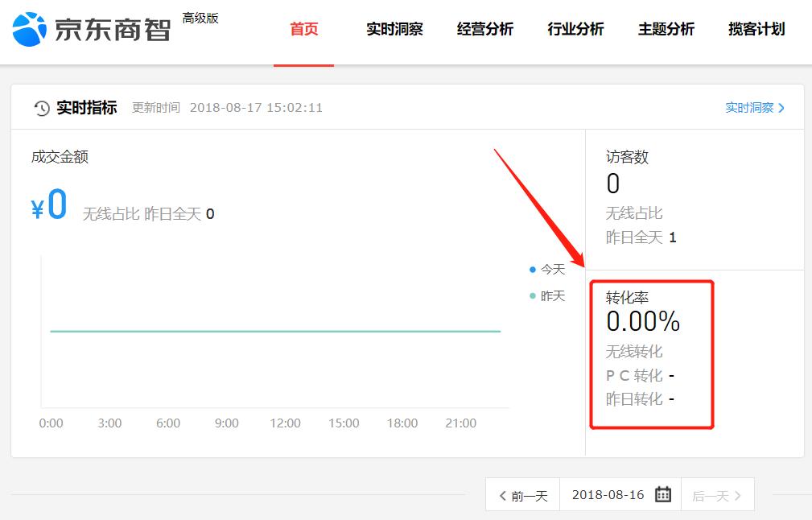Click the right chevron on the 后一天 button
The image size is (812, 520).
[x=738, y=494]
